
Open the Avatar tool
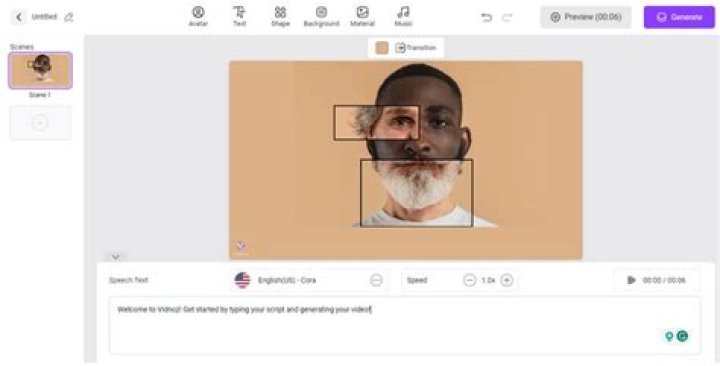pyautogui.click(x=198, y=17)
